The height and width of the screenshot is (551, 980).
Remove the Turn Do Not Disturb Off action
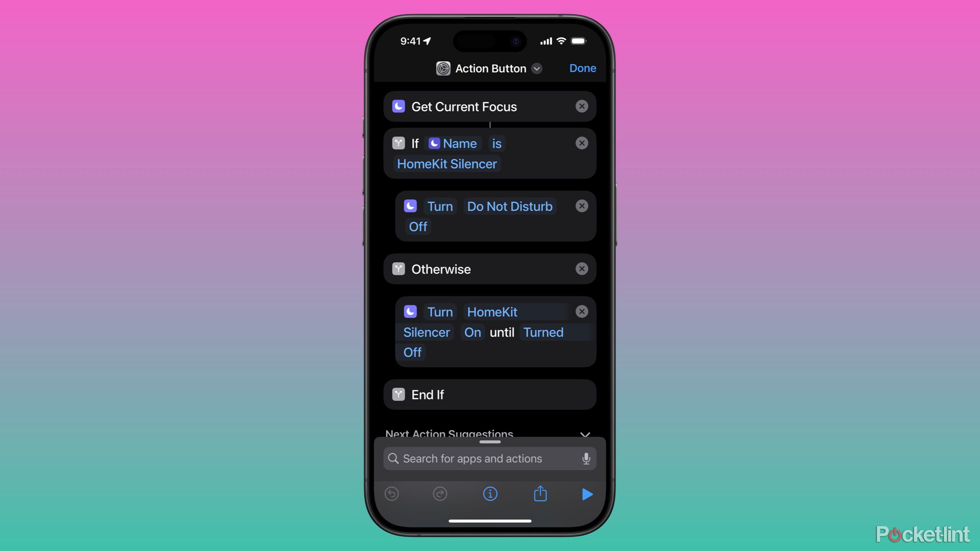pos(581,206)
